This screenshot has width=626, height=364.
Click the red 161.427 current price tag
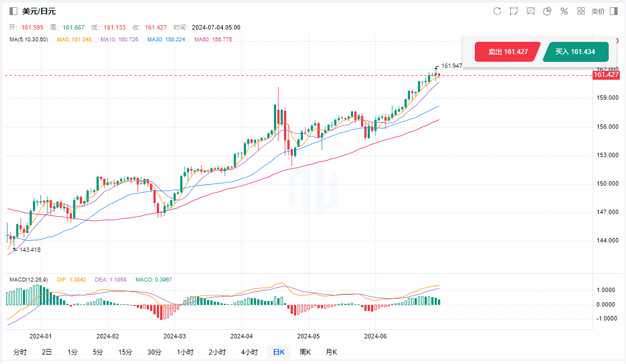(x=605, y=75)
